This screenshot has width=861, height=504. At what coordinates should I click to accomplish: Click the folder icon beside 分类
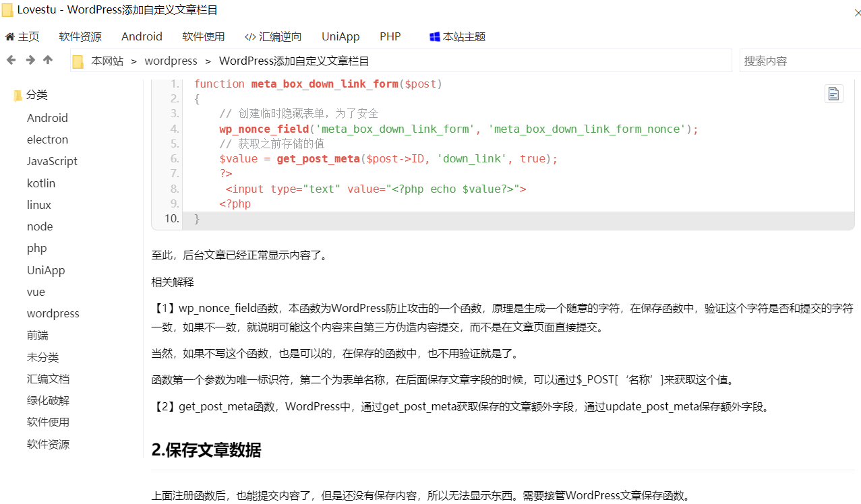tap(18, 96)
